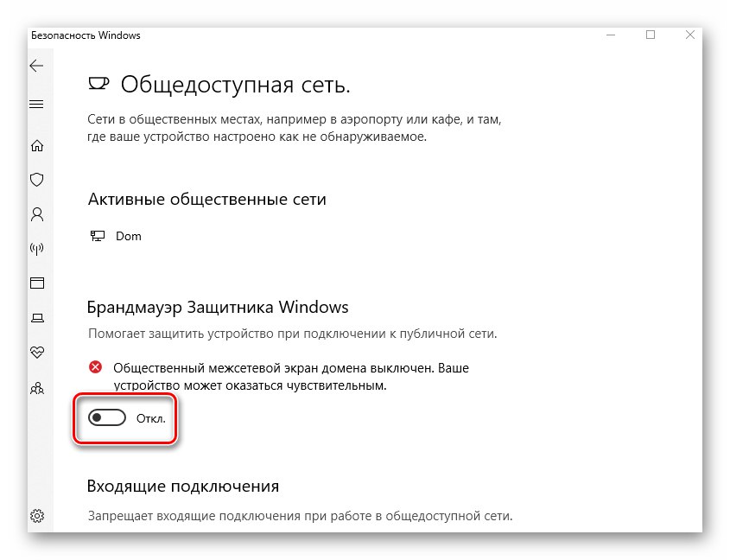Click the Dom network computer icon
730x560 pixels.
pos(98,236)
